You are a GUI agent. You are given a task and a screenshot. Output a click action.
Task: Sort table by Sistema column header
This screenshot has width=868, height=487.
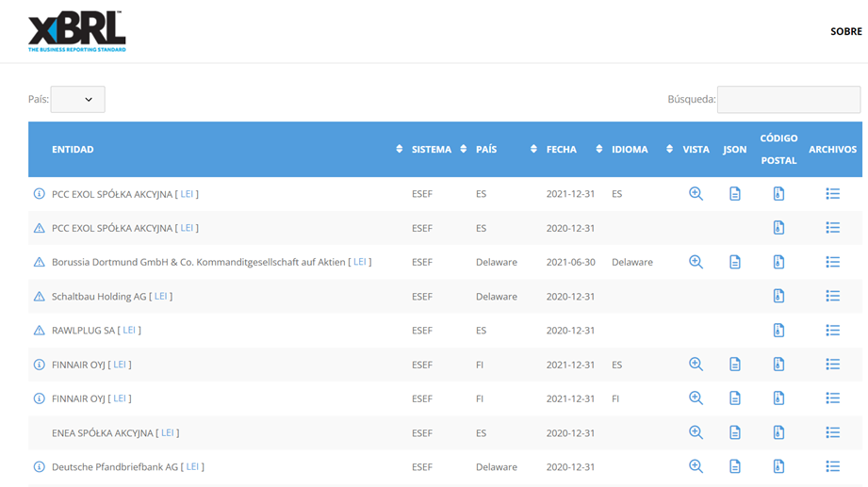[438, 149]
